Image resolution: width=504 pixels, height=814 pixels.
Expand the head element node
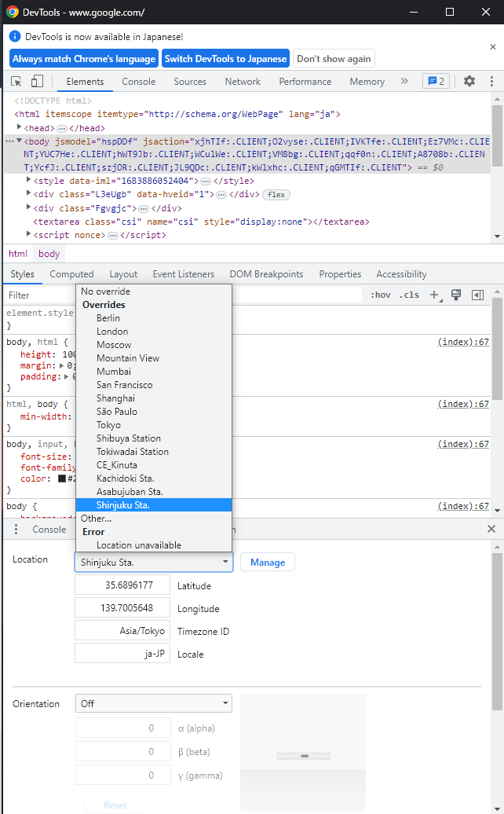pyautogui.click(x=19, y=127)
